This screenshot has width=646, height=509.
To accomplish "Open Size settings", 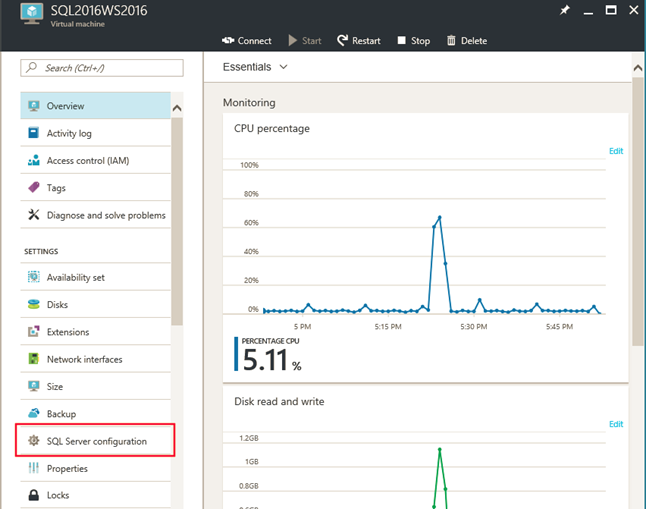I will [x=96, y=386].
